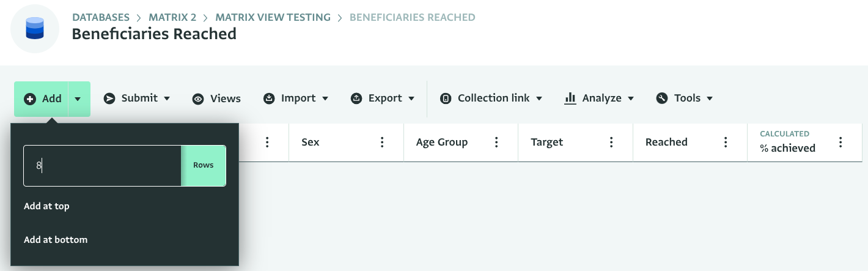
Task: Open the Age Group column options
Action: 496,143
